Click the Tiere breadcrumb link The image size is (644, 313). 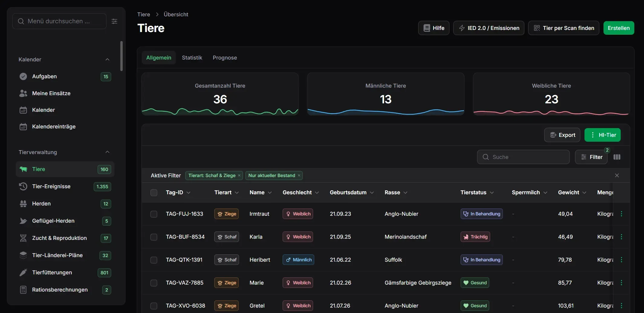tap(144, 15)
